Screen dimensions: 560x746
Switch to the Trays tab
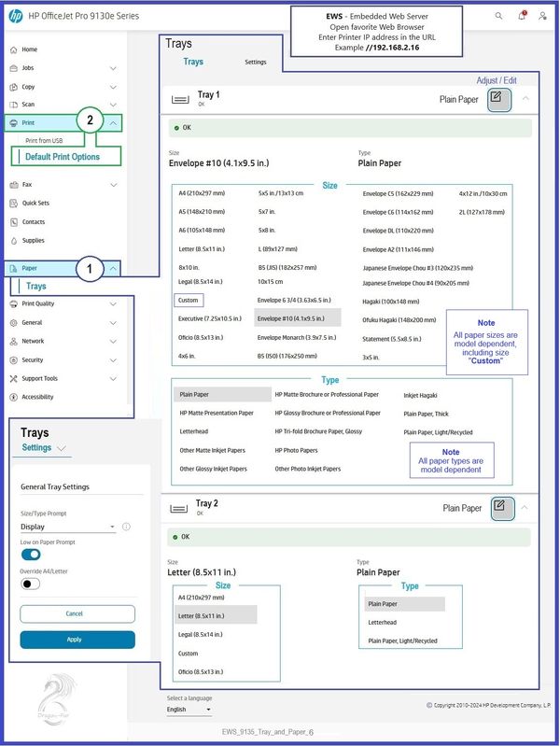tap(193, 62)
